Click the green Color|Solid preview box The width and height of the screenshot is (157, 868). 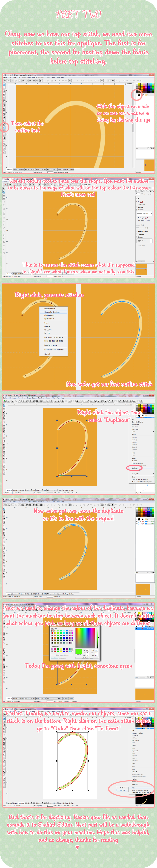tap(79, 651)
